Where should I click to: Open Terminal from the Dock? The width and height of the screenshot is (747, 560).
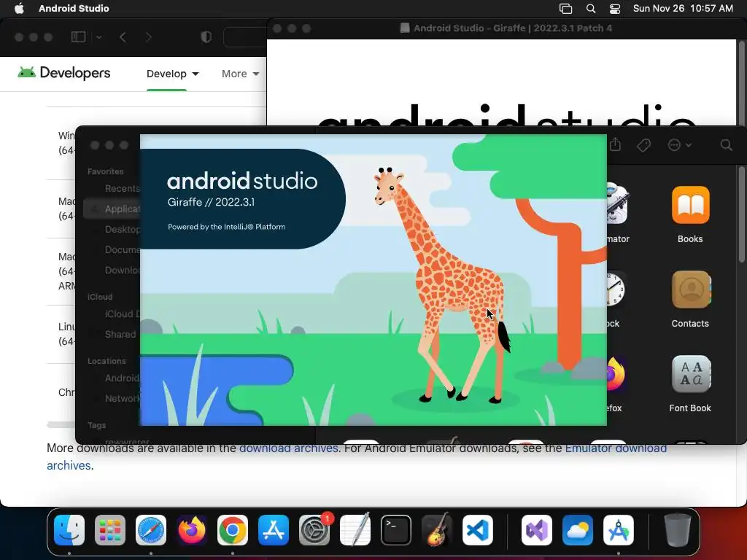[396, 530]
